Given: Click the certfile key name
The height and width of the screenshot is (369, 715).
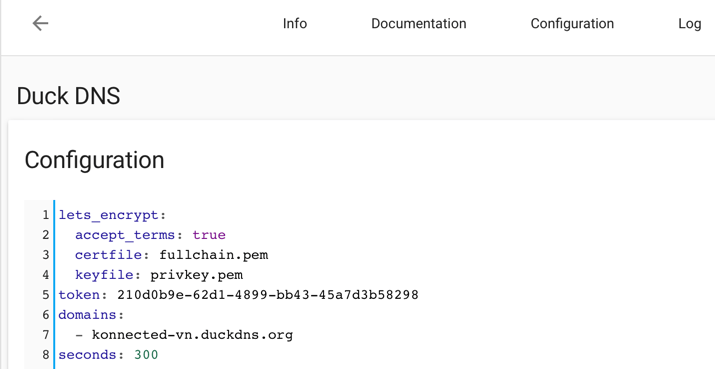Looking at the screenshot, I should coord(109,255).
